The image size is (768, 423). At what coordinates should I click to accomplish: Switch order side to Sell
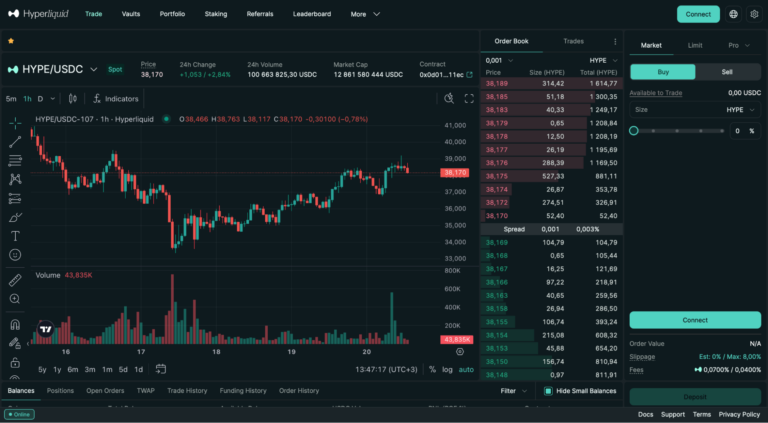726,72
